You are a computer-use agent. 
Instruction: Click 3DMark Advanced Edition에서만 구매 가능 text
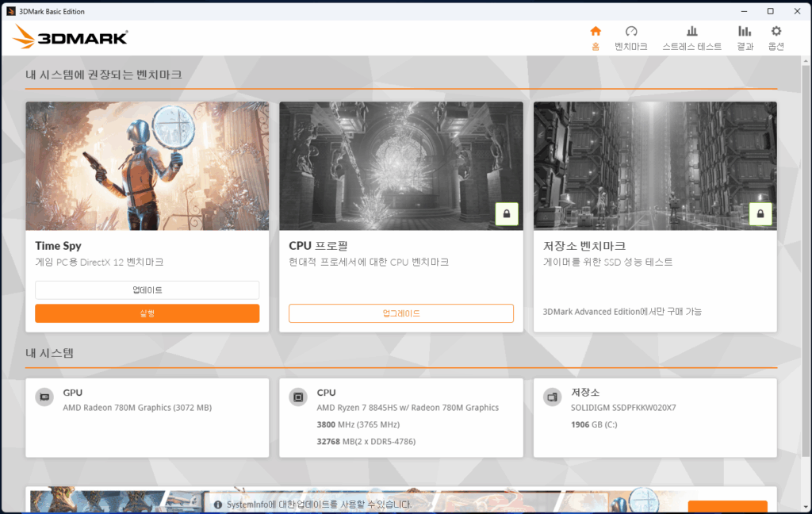click(622, 312)
